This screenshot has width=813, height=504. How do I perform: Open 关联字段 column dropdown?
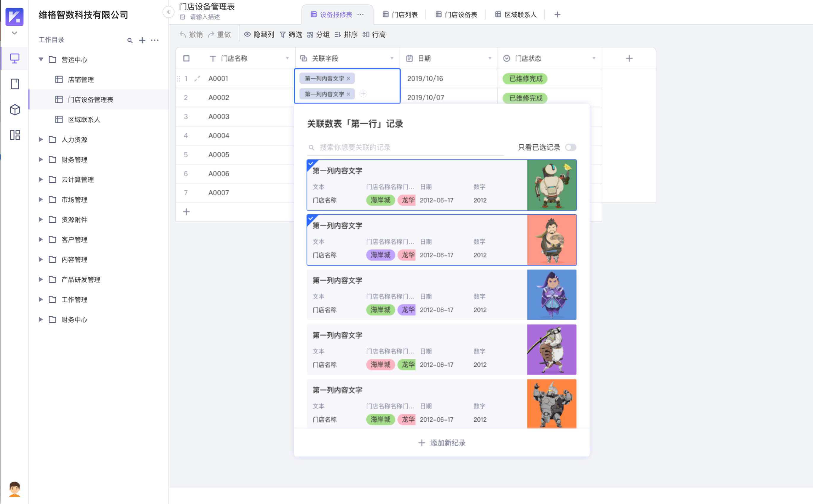pyautogui.click(x=392, y=58)
